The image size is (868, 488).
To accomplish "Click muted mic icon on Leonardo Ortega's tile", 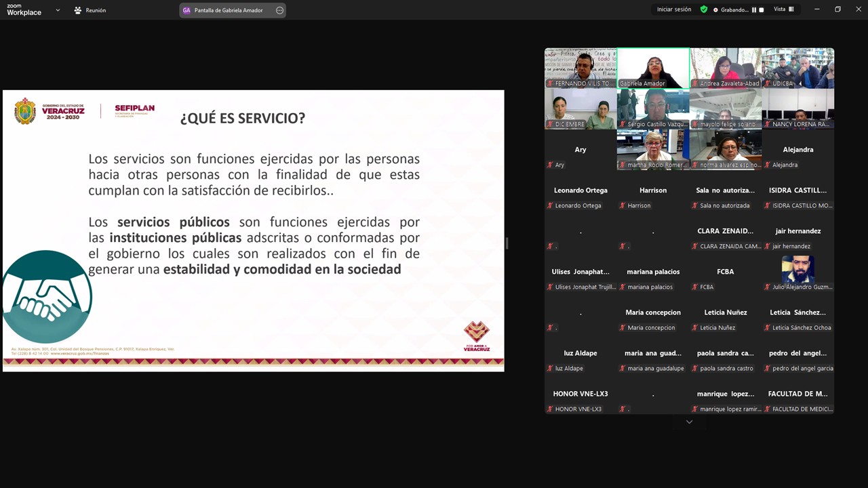I will pyautogui.click(x=550, y=205).
